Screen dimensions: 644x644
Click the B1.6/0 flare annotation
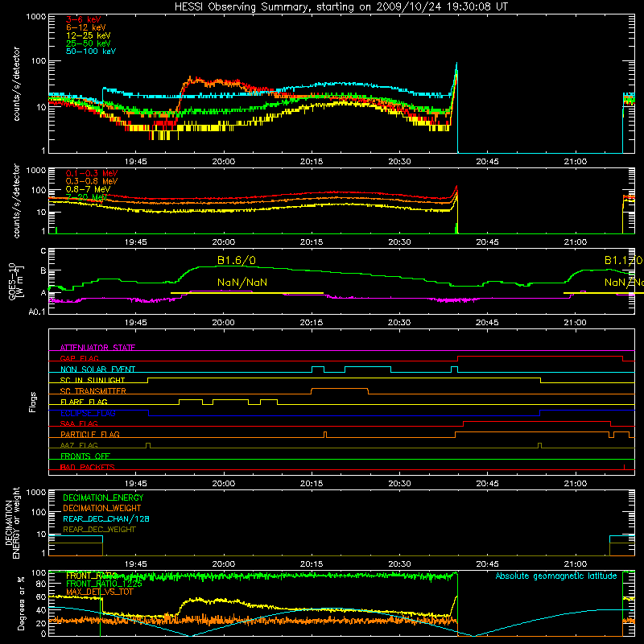[236, 260]
